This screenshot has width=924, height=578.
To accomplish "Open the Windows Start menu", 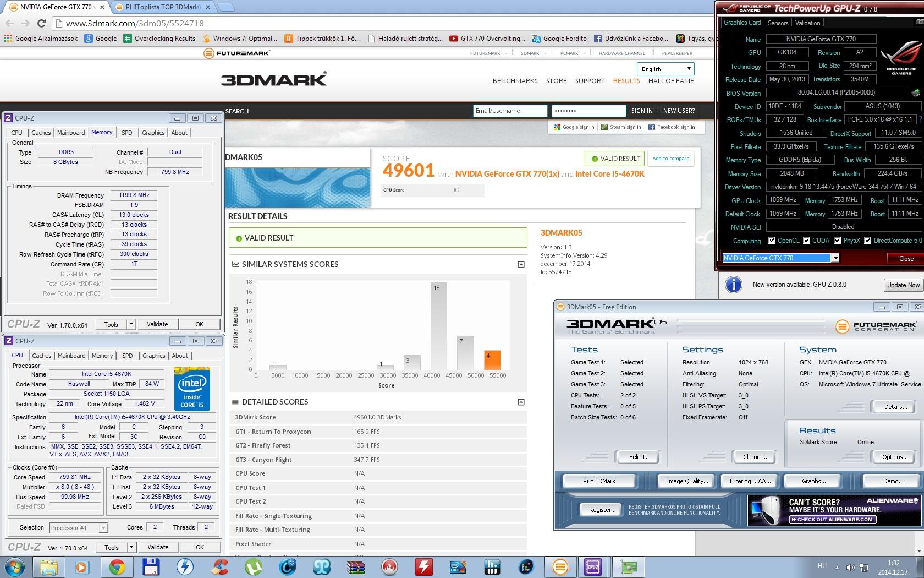I will tap(14, 567).
